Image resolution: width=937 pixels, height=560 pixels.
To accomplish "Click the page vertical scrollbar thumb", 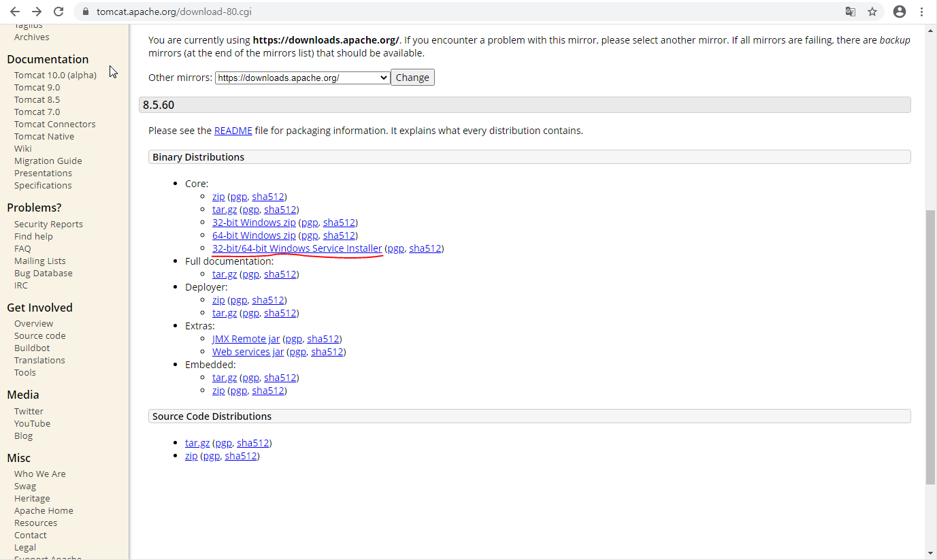I will [930, 347].
